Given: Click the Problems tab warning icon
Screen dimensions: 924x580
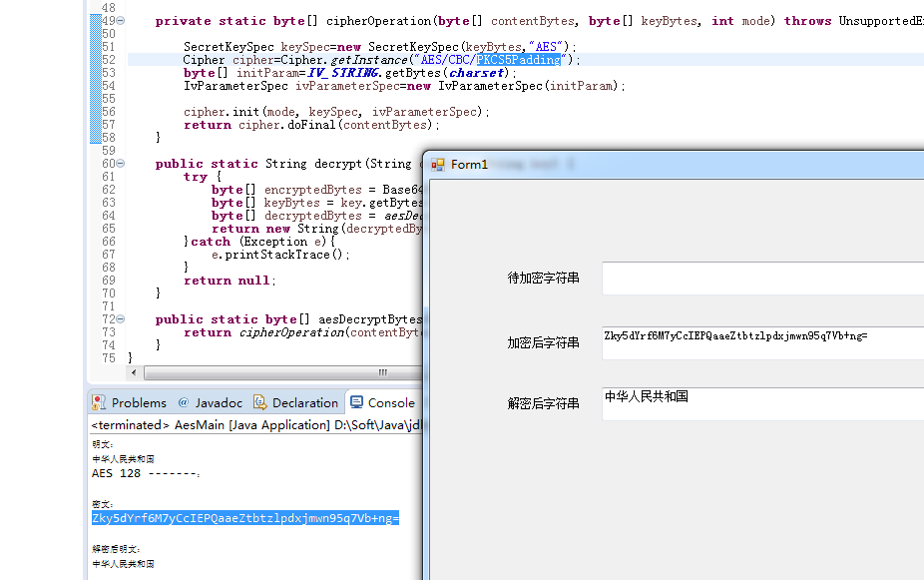Looking at the screenshot, I should 100,402.
